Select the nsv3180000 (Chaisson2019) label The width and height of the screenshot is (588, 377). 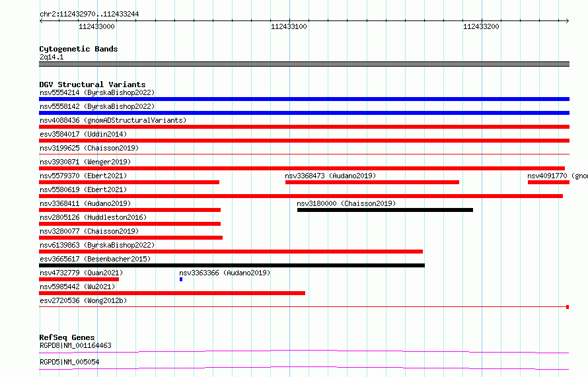(x=346, y=203)
